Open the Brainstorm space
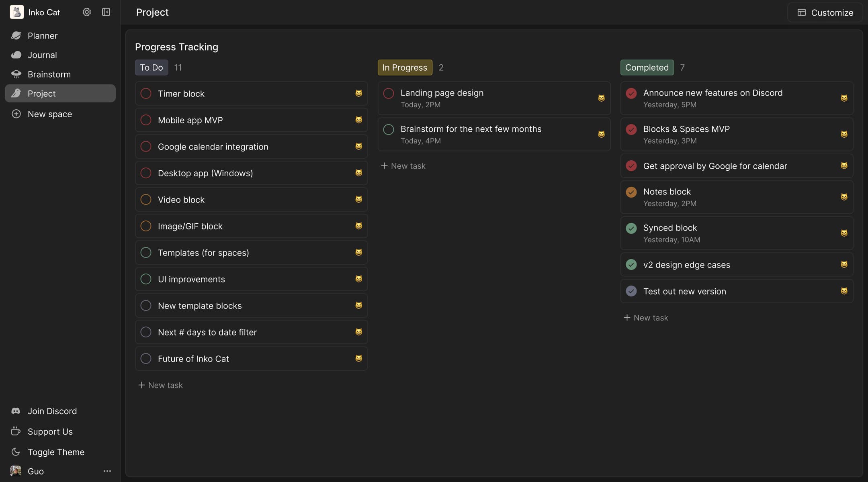The width and height of the screenshot is (868, 482). click(49, 74)
